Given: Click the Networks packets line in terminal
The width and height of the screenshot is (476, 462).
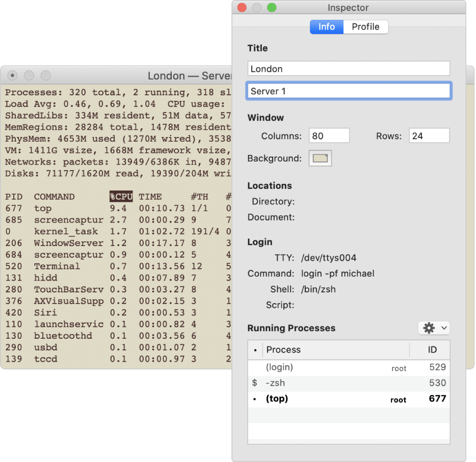Looking at the screenshot, I should pyautogui.click(x=118, y=162).
